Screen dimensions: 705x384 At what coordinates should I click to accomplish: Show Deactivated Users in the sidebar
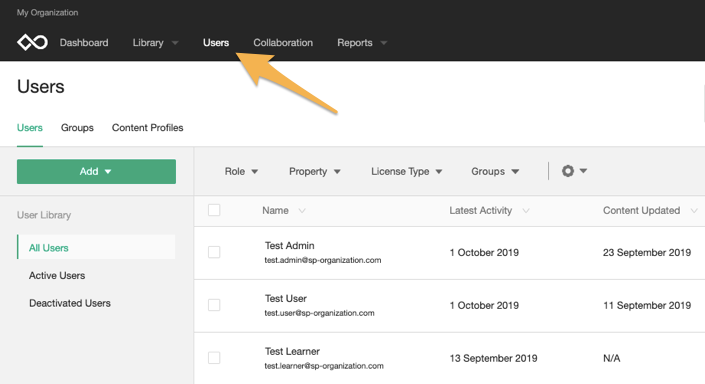(x=70, y=303)
